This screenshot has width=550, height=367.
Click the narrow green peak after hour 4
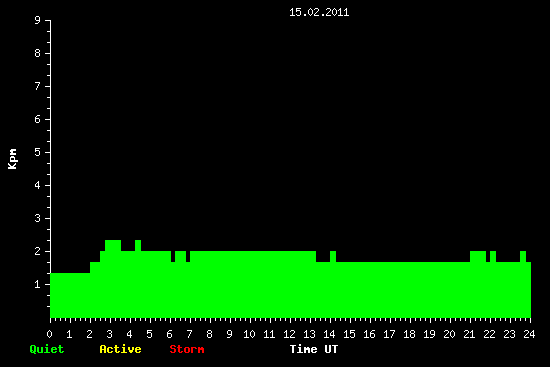[138, 279]
